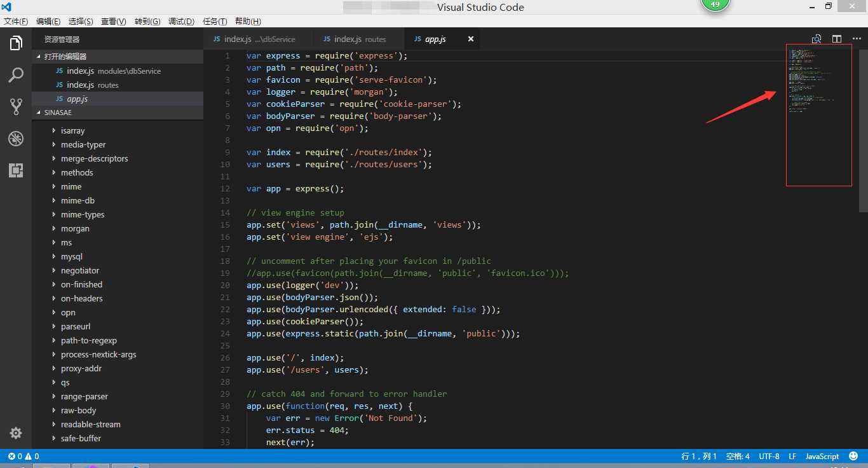Open the more actions ellipsis in editor

tap(856, 39)
